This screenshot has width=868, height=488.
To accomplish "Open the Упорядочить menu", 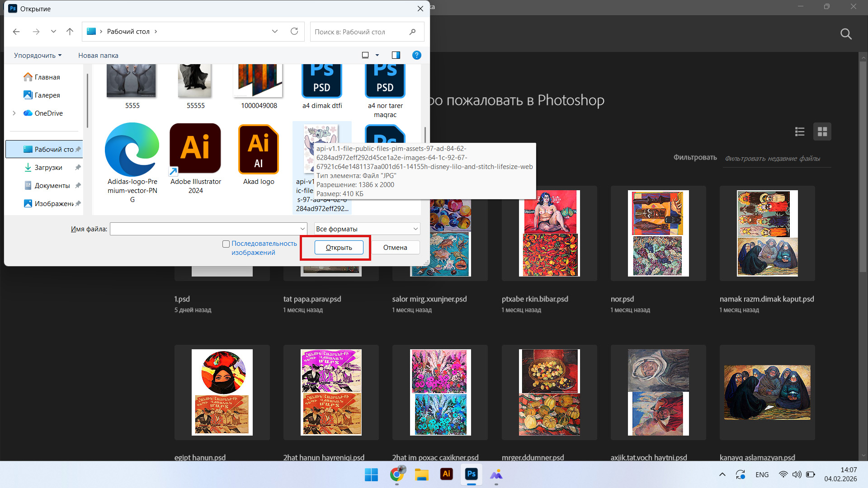I will point(38,55).
